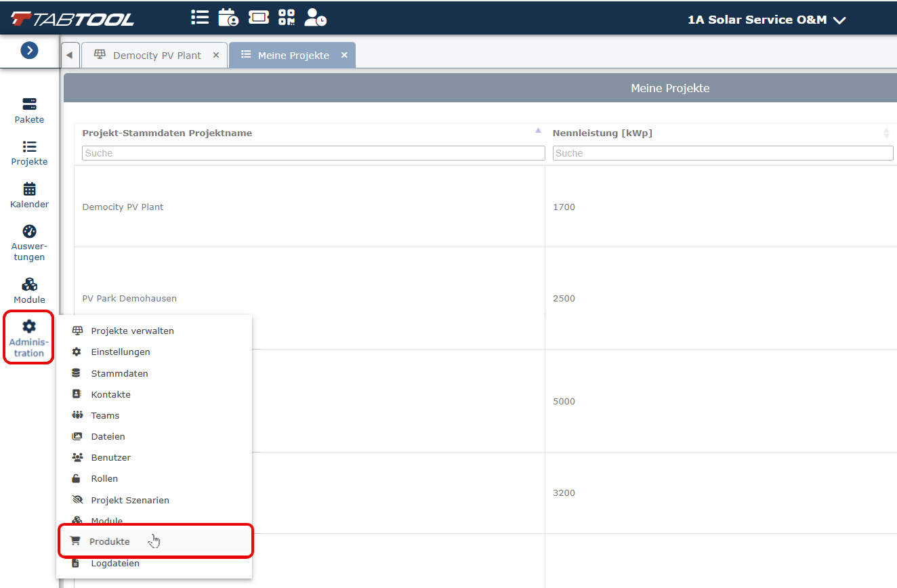Click the ticket icon in top toolbar
897x588 pixels.
(259, 18)
